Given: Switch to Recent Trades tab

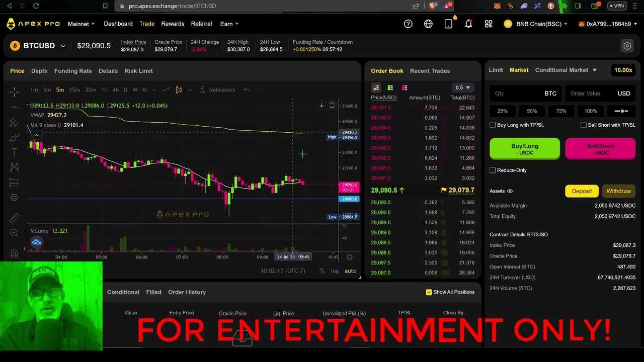Looking at the screenshot, I should pyautogui.click(x=430, y=71).
